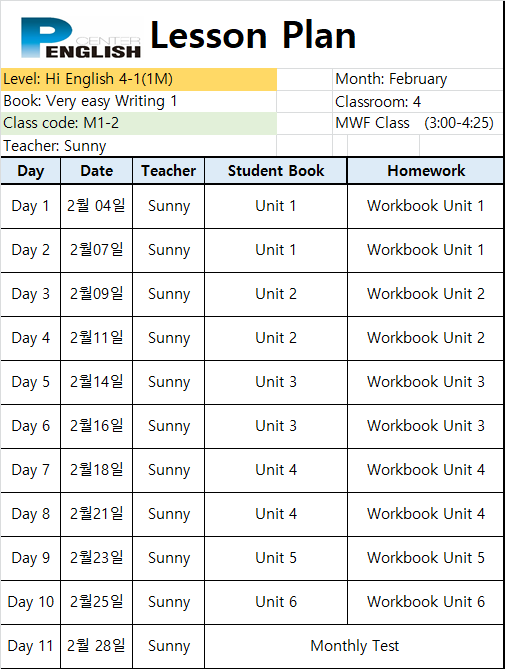The height and width of the screenshot is (669, 505).
Task: Select the Month: February cell
Action: [x=418, y=79]
